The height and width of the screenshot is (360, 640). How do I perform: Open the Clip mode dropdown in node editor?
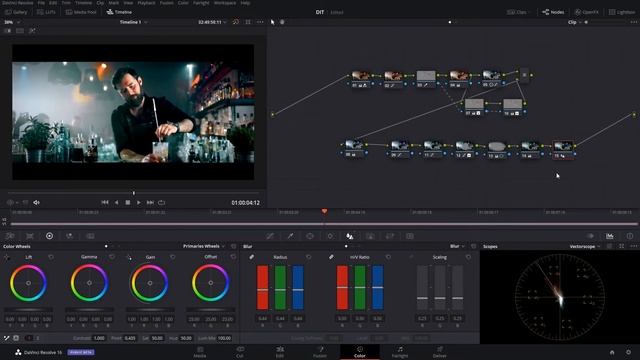coord(574,22)
